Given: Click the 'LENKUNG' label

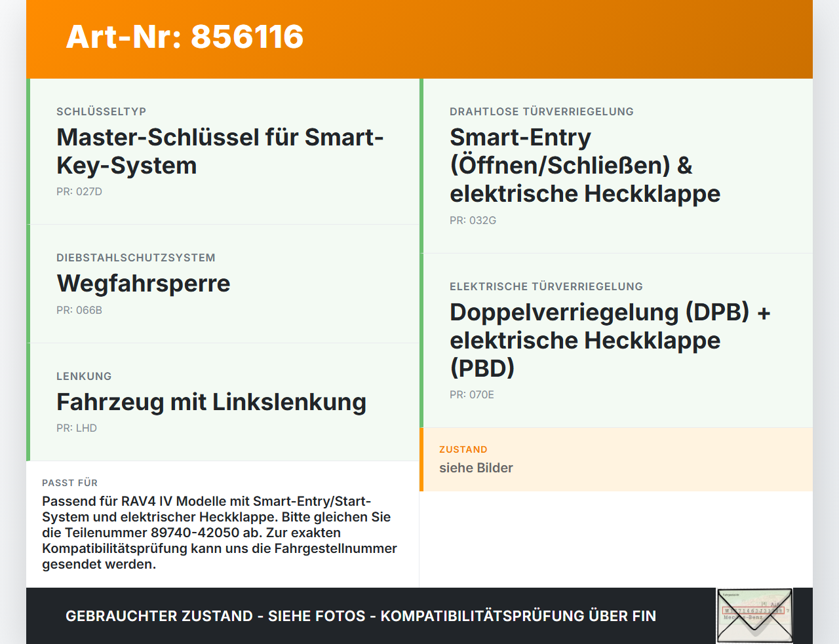Looking at the screenshot, I should pos(84,376).
